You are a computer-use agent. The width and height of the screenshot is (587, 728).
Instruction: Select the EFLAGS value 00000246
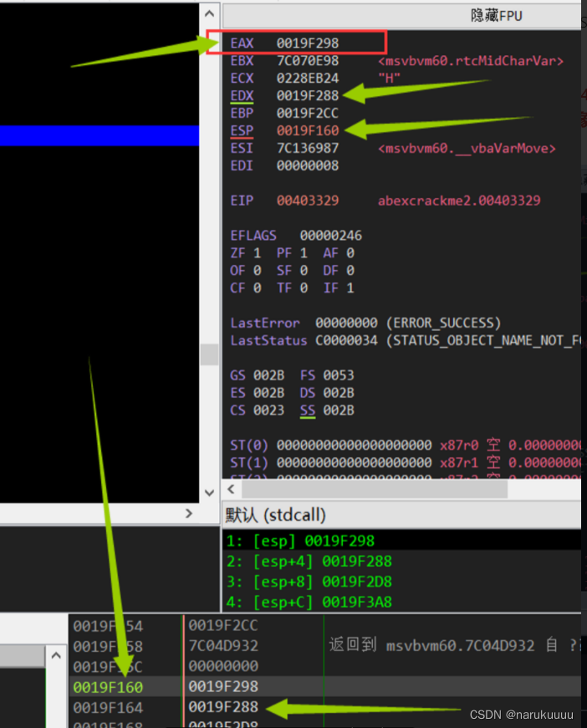pos(330,236)
